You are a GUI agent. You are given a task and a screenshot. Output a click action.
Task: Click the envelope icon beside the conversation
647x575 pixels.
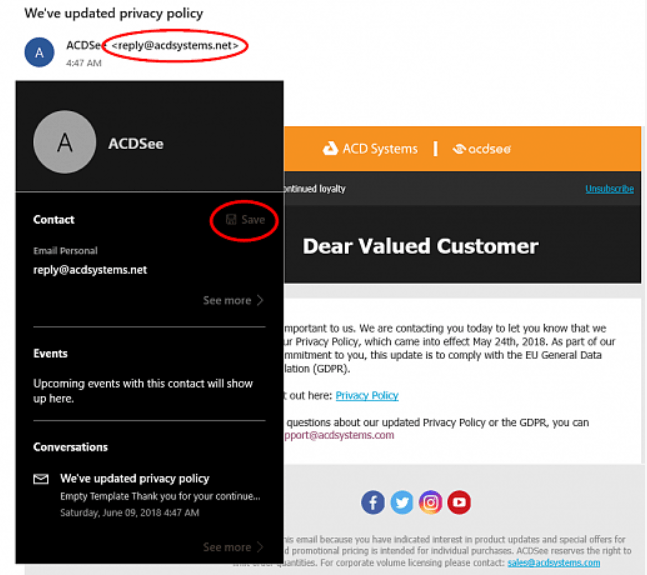[x=41, y=479]
